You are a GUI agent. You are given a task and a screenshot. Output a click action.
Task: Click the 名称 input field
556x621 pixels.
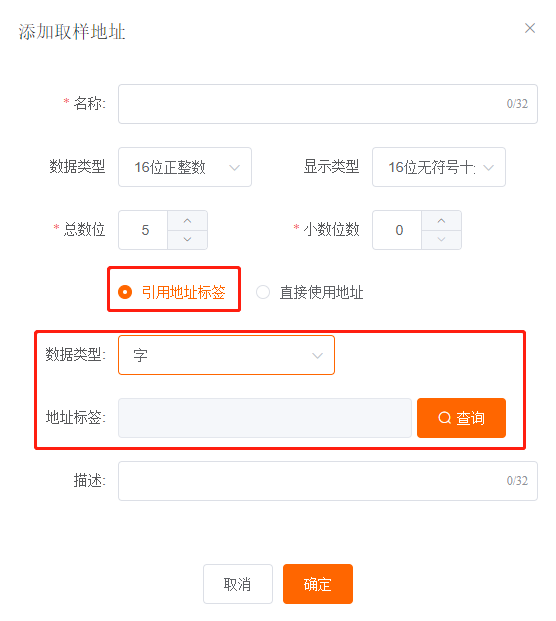click(x=328, y=104)
